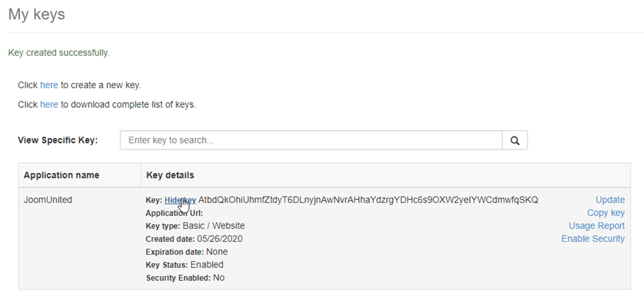The image size is (644, 304).
Task: Click the Key details column header
Action: pyautogui.click(x=170, y=175)
